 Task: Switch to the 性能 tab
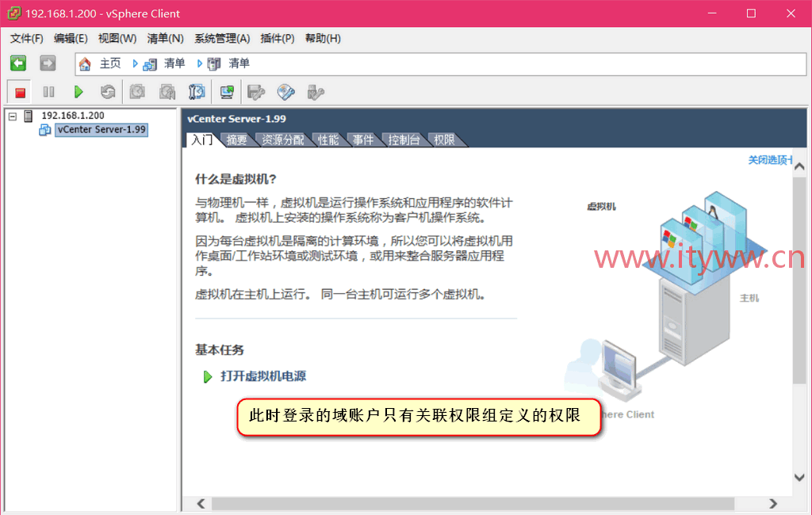click(327, 139)
